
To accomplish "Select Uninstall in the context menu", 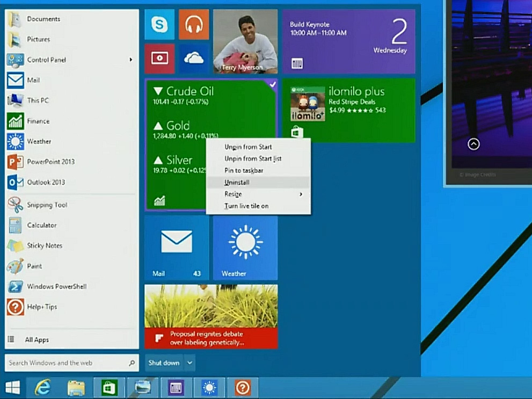I will click(237, 182).
